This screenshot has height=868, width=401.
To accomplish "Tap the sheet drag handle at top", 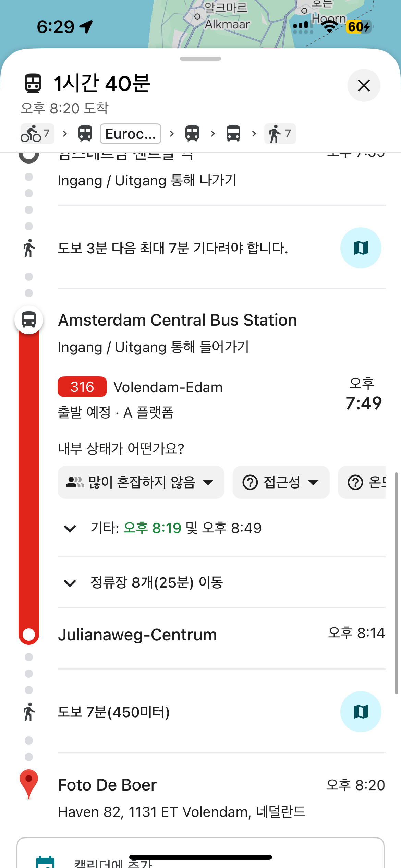I will point(200,59).
